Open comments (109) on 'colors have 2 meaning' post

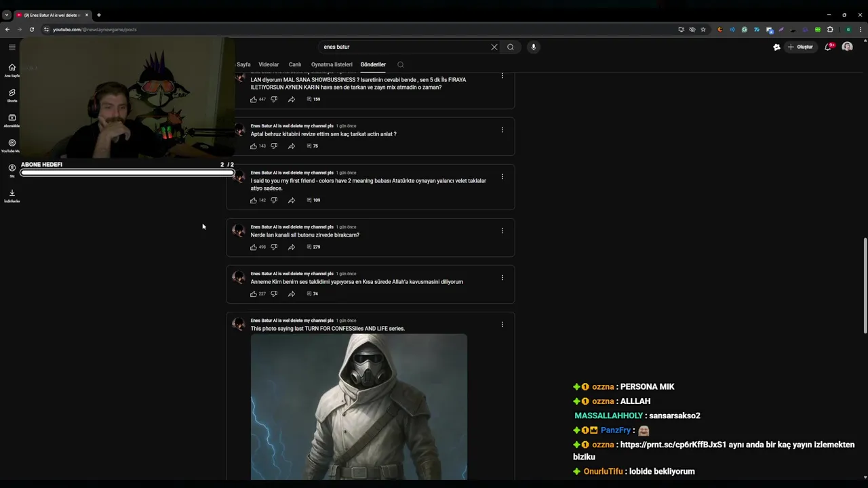coord(313,200)
